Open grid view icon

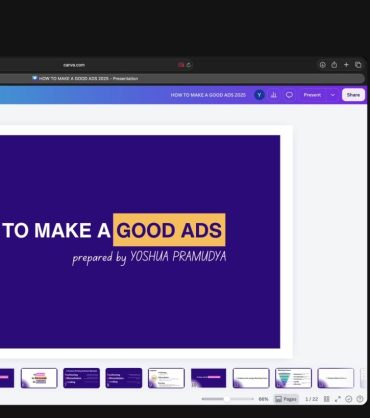pos(327,399)
